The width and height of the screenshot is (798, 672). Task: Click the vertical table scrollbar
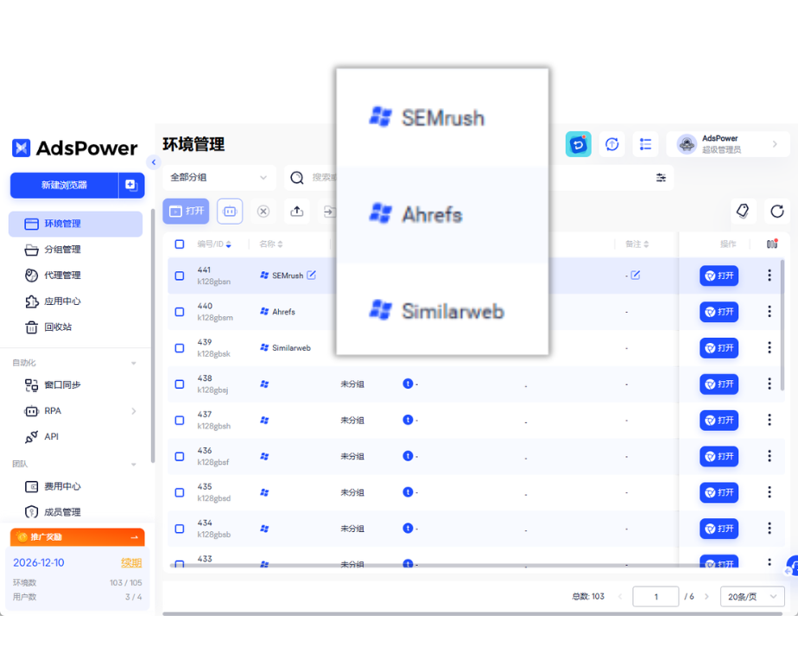pos(782,326)
